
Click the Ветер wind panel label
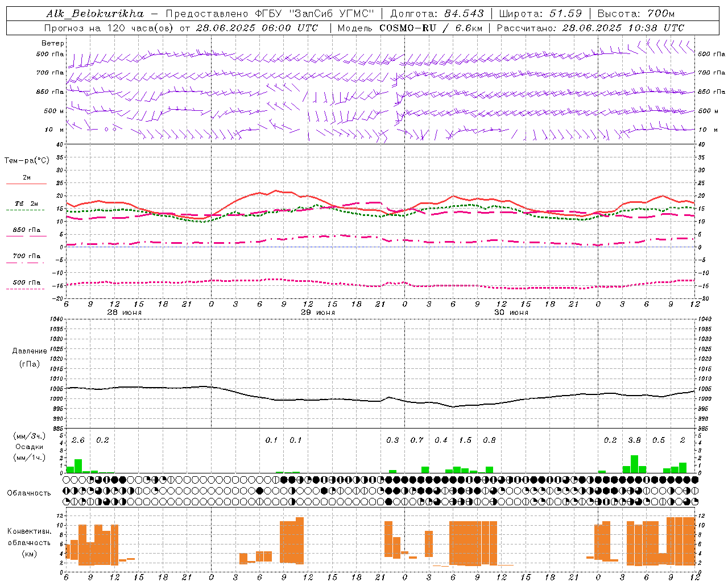pyautogui.click(x=52, y=43)
